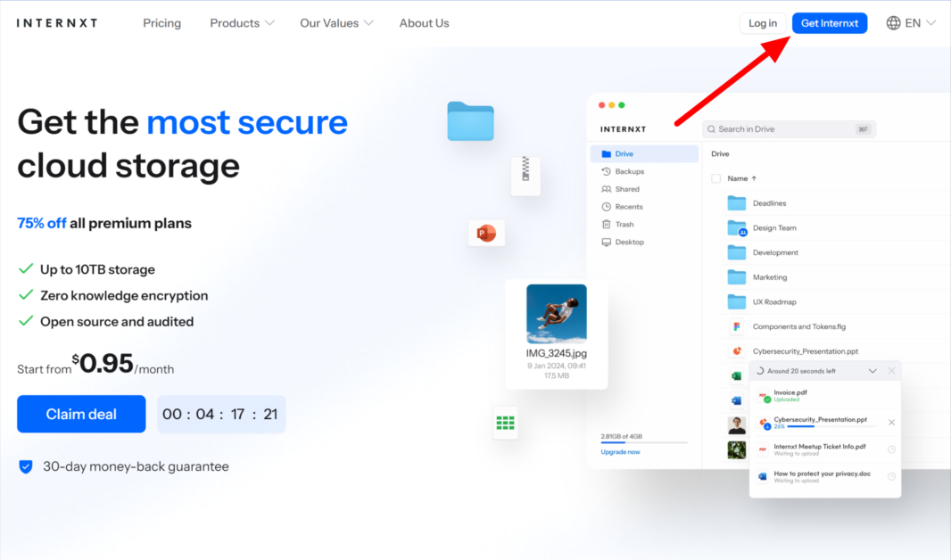Click the Cybersecurity_Presentation.ppt PowerPoint icon
Image resolution: width=951 pixels, height=560 pixels.
pyautogui.click(x=737, y=350)
